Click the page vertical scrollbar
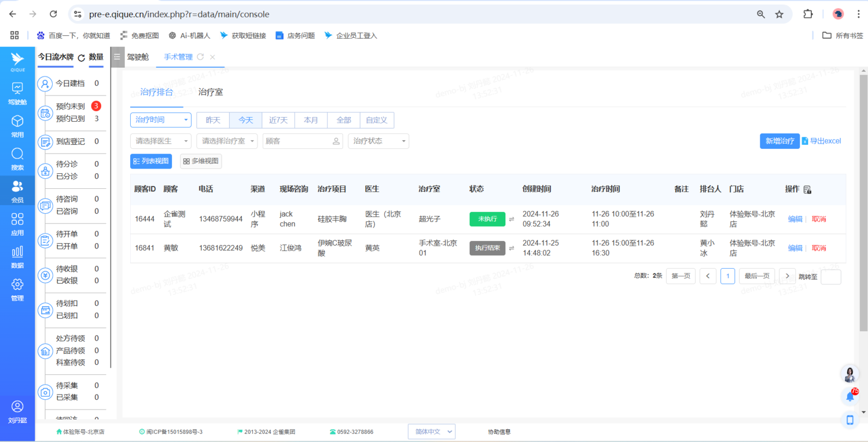The image size is (868, 442). pos(863,203)
